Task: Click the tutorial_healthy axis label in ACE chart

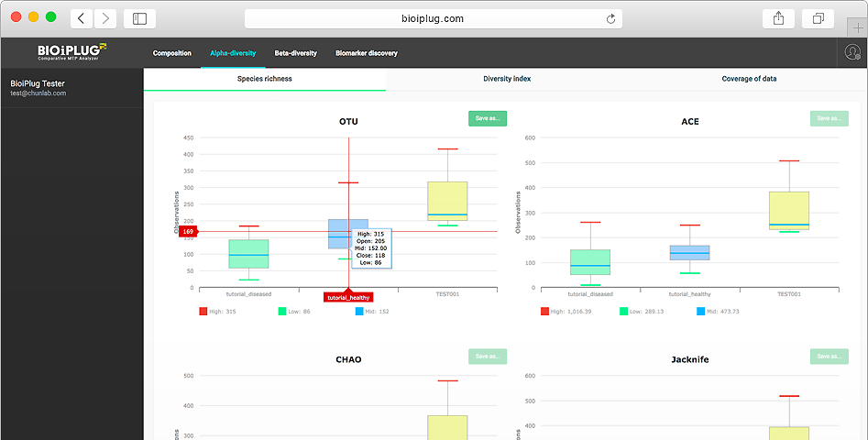Action: pyautogui.click(x=690, y=294)
